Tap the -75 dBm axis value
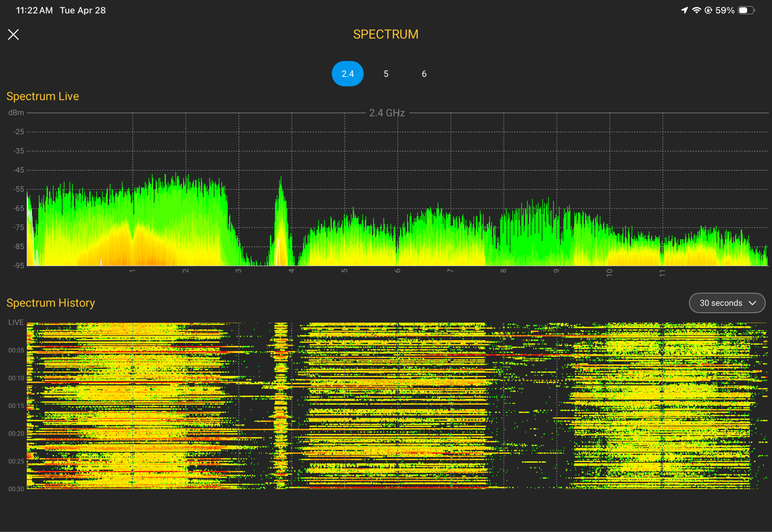The height and width of the screenshot is (532, 772). pyautogui.click(x=19, y=228)
